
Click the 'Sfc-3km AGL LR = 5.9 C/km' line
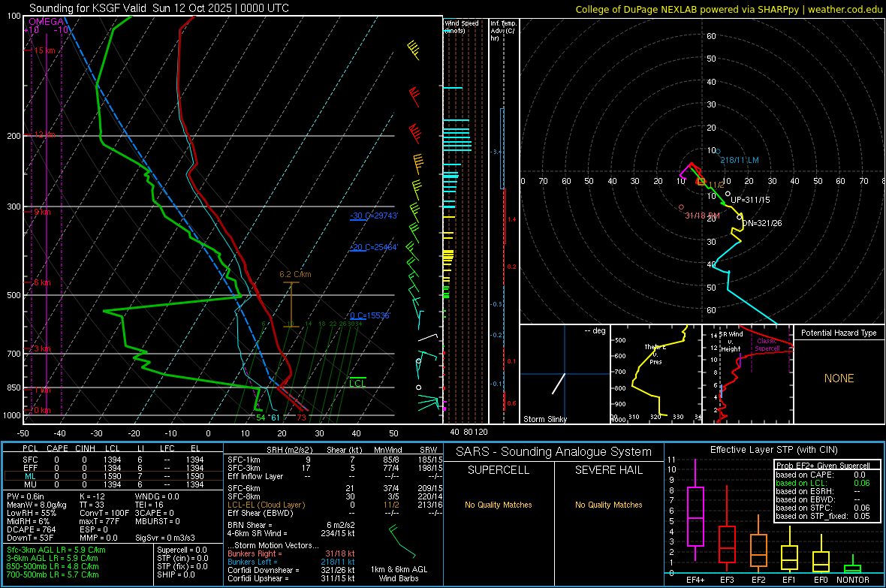(x=56, y=550)
